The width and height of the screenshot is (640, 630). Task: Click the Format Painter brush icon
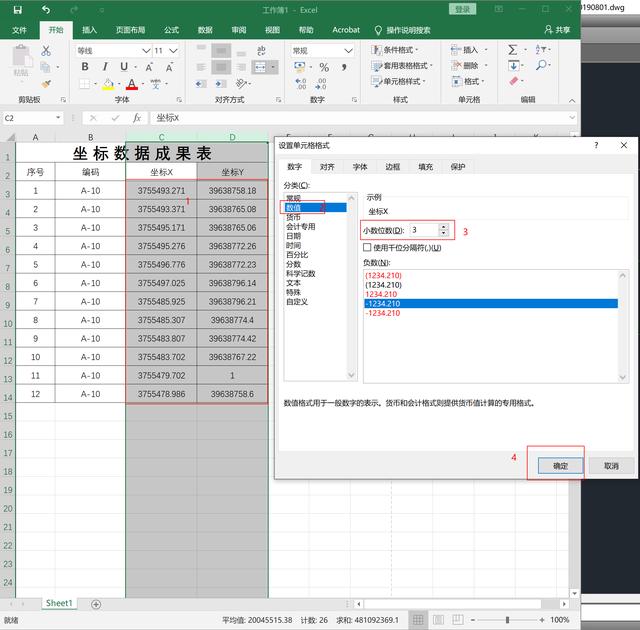point(46,84)
